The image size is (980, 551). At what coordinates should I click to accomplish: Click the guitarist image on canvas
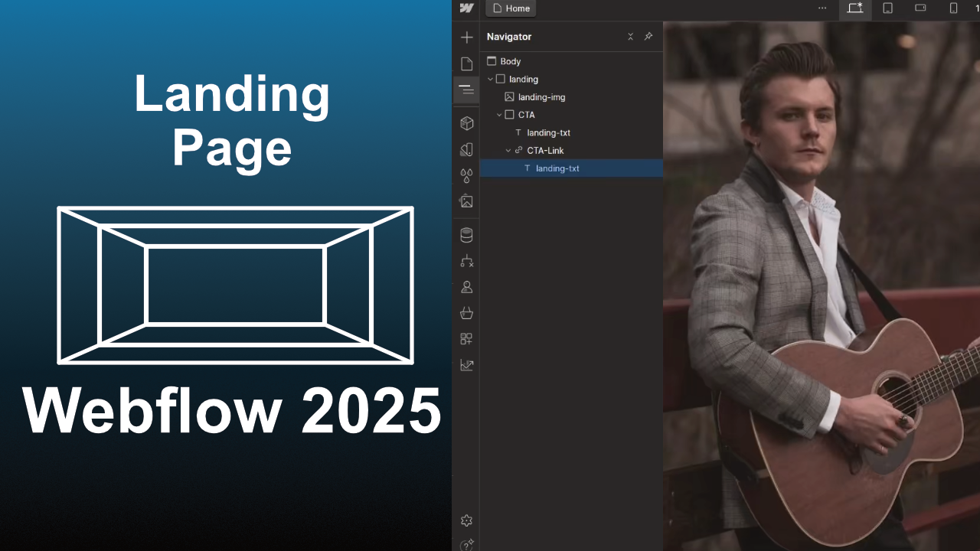[x=822, y=286]
